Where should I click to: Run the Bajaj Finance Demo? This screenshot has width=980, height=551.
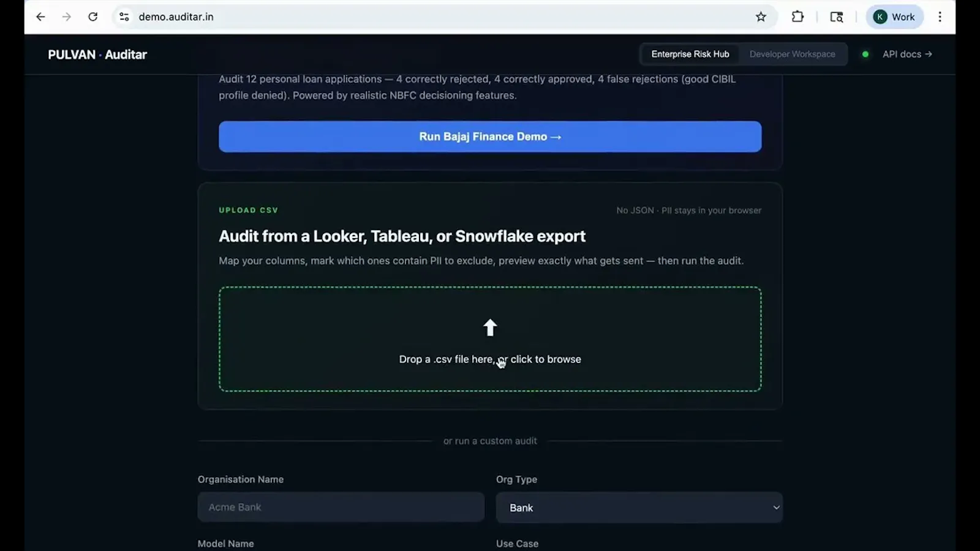click(x=490, y=137)
